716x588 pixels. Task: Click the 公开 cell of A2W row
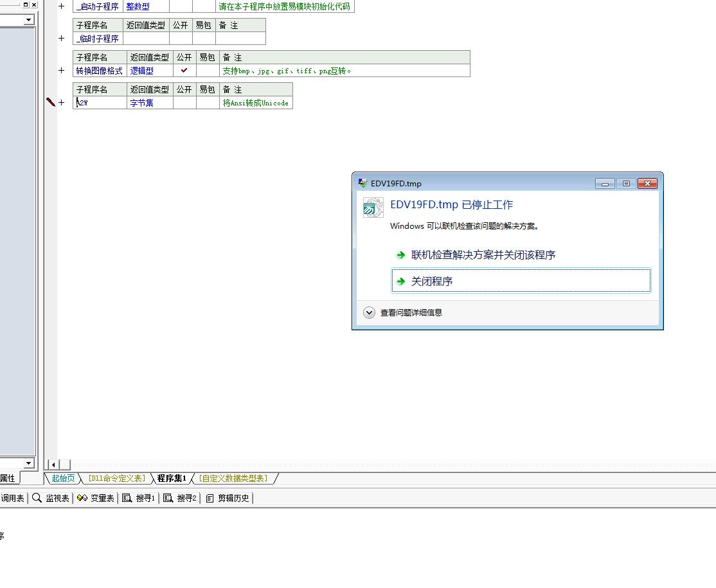[x=184, y=103]
